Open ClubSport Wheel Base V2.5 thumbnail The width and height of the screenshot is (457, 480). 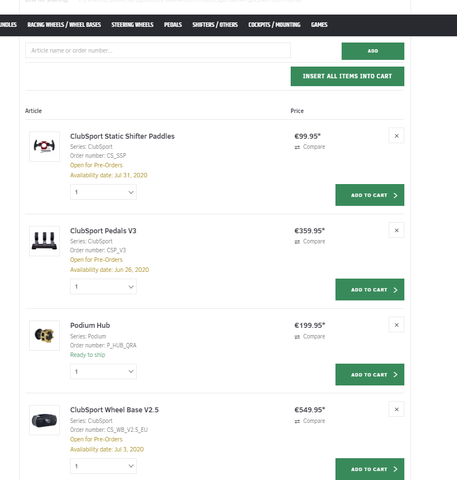tap(44, 420)
